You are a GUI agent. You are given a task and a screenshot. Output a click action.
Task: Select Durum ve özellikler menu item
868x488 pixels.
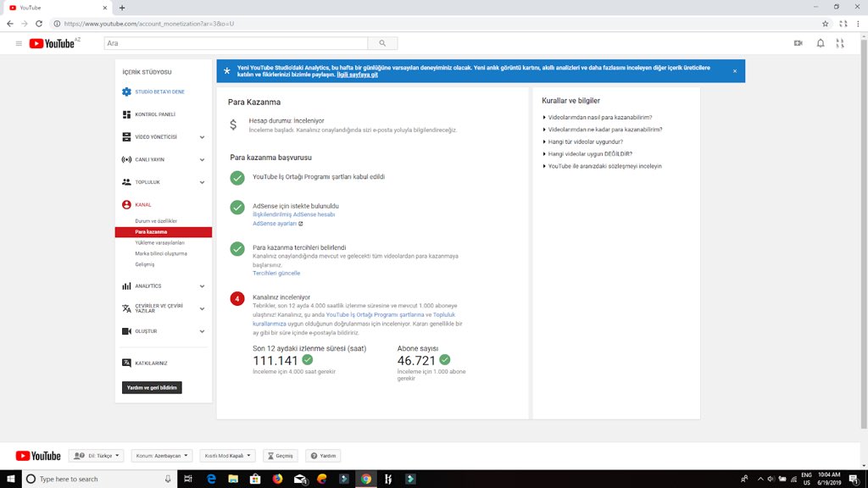click(x=156, y=221)
